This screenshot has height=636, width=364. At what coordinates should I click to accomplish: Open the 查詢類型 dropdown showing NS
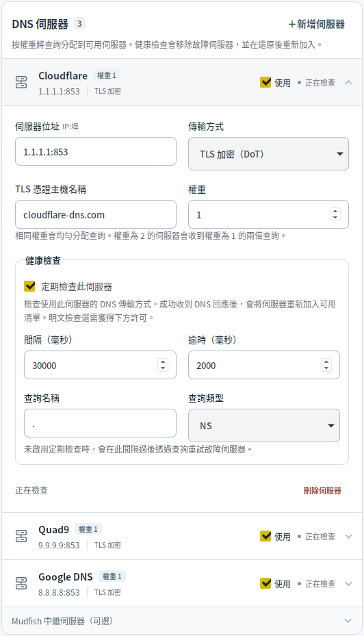(x=264, y=426)
